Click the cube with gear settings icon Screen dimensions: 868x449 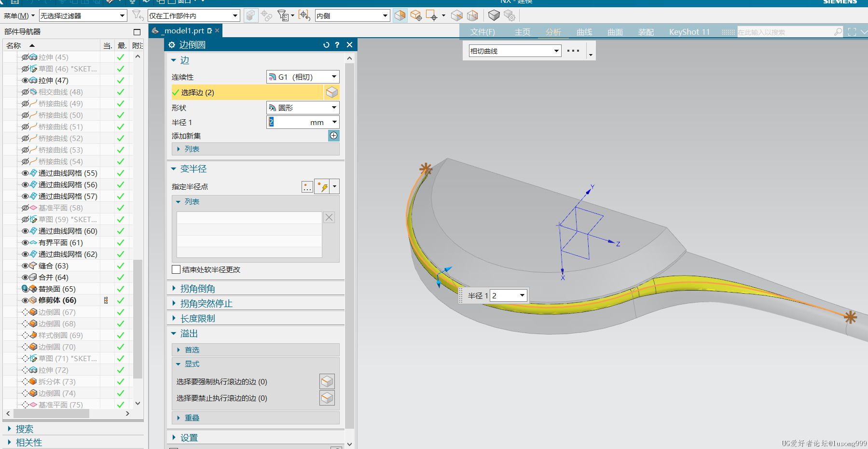pyautogui.click(x=510, y=16)
